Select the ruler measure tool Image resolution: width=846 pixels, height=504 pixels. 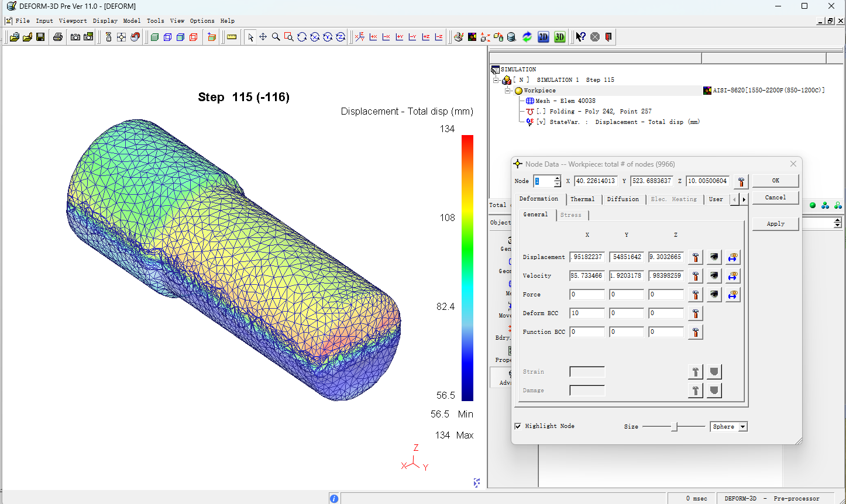(x=232, y=37)
